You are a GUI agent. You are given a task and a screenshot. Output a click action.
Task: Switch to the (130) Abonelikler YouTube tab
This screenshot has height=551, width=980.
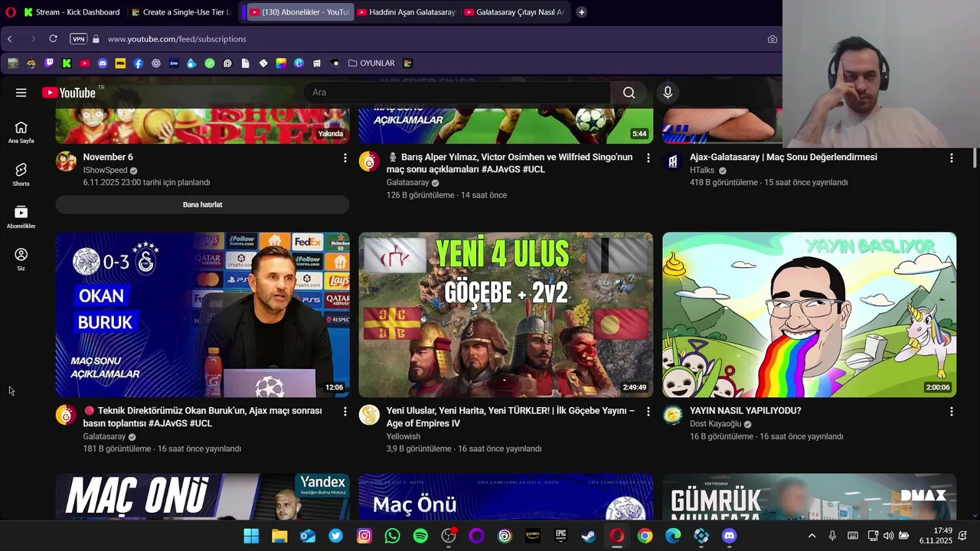299,12
